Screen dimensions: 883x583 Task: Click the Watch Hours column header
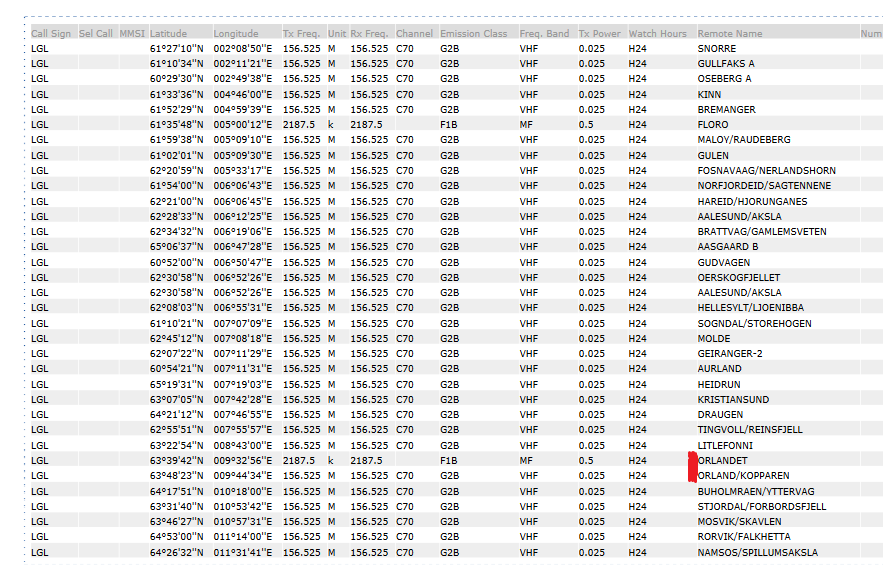tap(657, 33)
